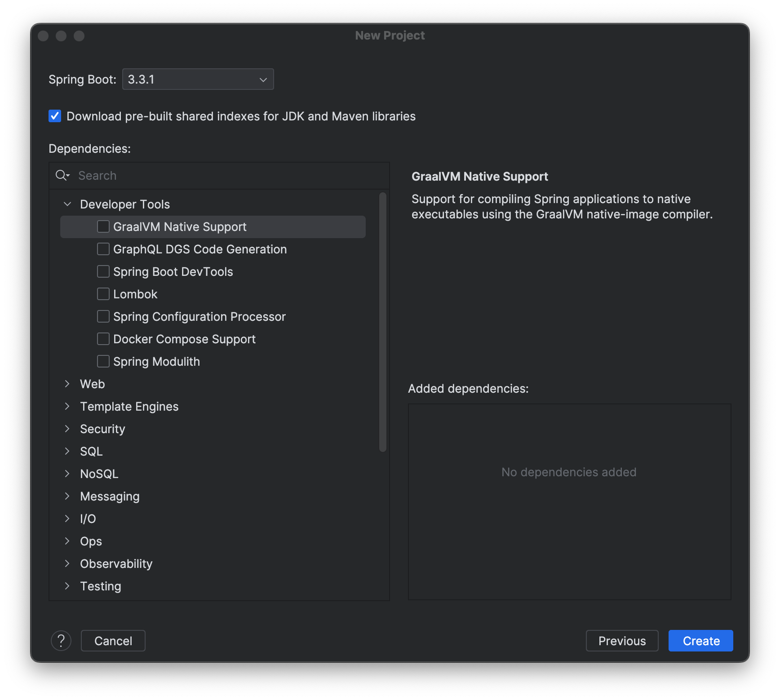Go back with the Previous button

pos(622,641)
